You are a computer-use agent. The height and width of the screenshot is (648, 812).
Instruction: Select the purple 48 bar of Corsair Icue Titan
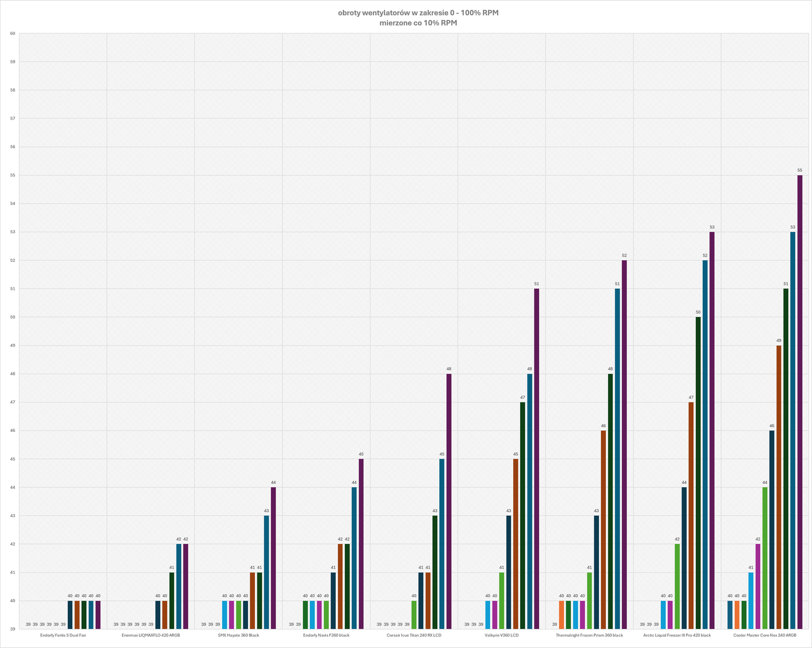[449, 501]
